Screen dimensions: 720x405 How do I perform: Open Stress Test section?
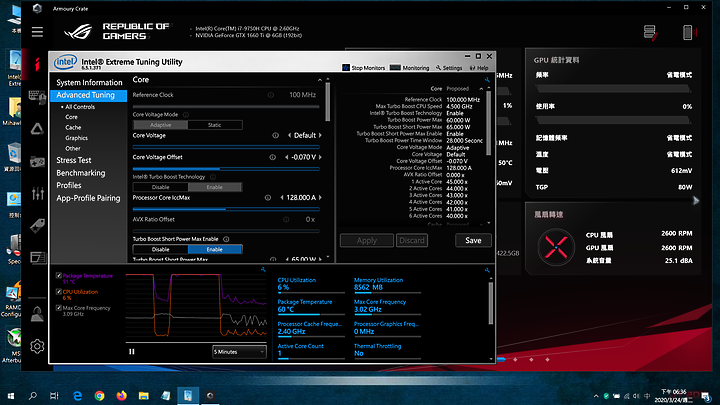point(74,160)
